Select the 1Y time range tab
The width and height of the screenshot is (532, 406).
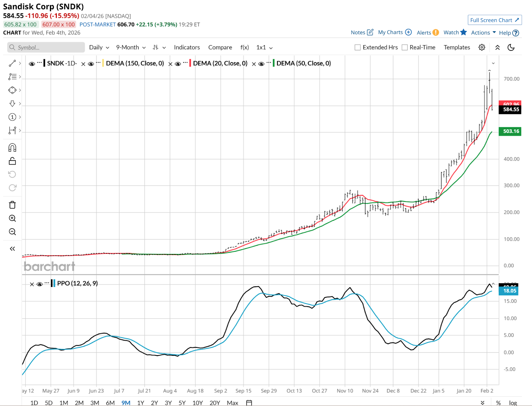[x=141, y=403]
